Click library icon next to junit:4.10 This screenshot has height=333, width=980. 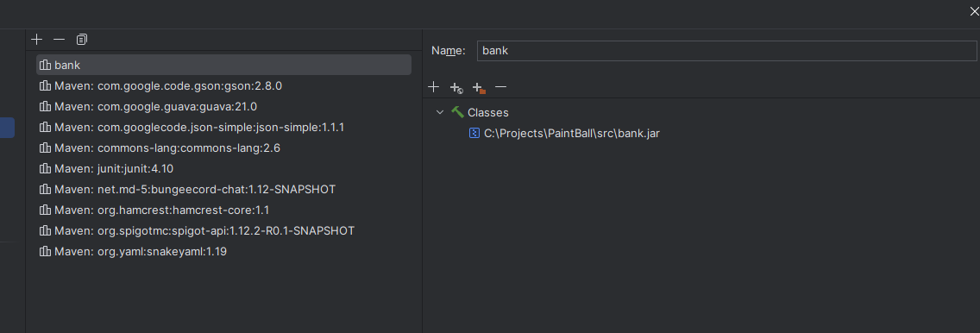(x=45, y=168)
